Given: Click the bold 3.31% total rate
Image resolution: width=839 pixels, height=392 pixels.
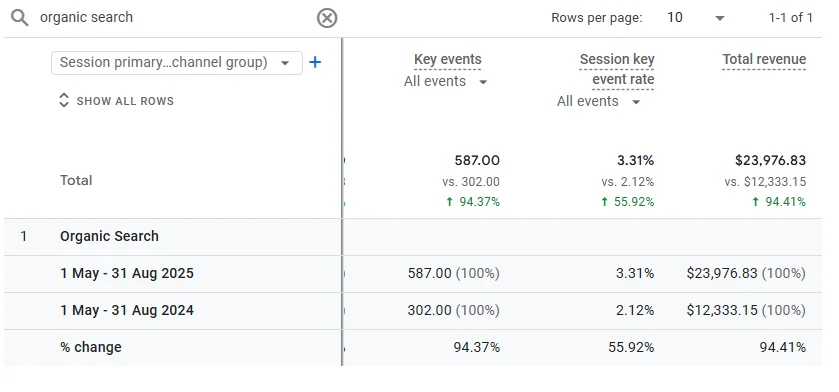Looking at the screenshot, I should 635,160.
